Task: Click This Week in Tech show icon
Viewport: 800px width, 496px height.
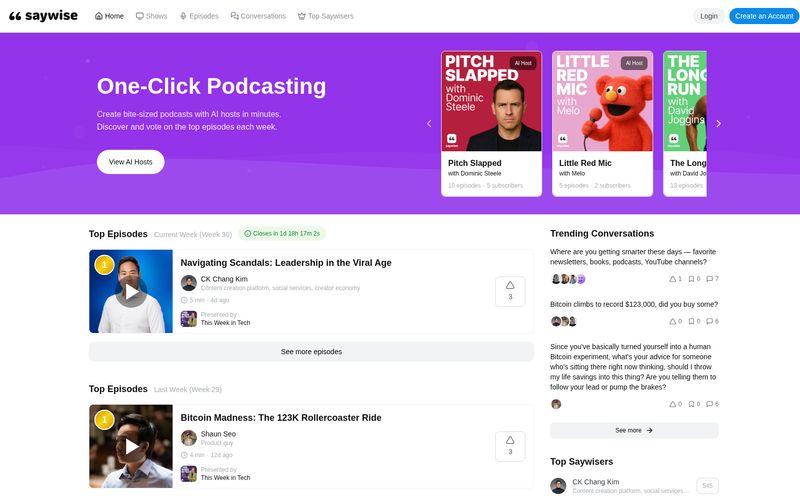Action: click(x=189, y=319)
